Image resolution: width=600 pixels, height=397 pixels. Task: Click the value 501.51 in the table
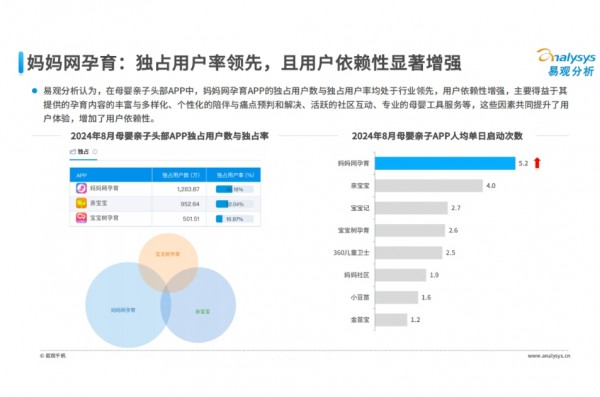click(191, 219)
